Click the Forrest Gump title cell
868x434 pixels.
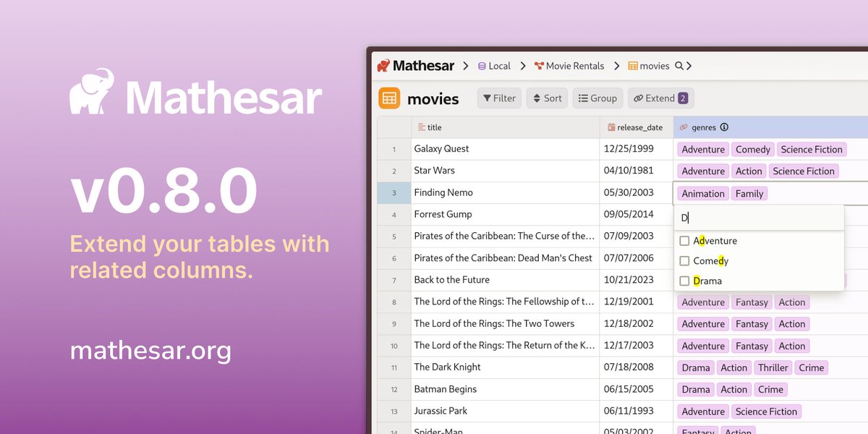506,214
